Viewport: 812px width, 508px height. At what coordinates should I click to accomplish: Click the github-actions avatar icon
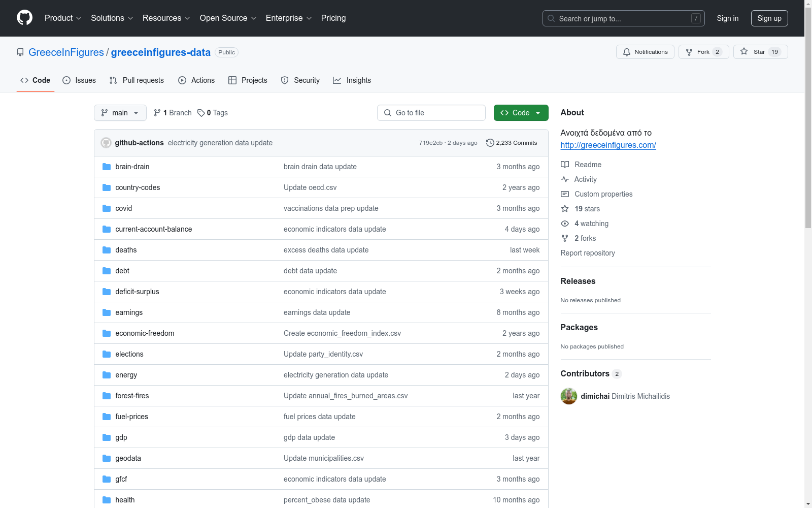point(106,143)
